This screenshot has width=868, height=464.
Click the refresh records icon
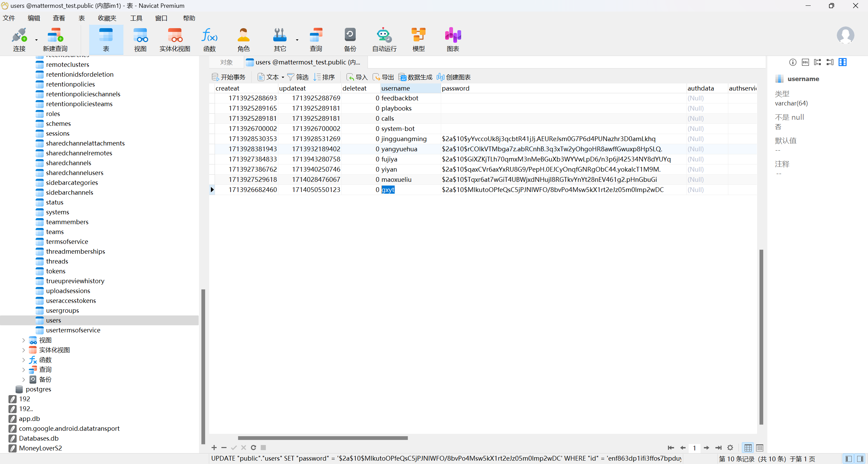[253, 448]
